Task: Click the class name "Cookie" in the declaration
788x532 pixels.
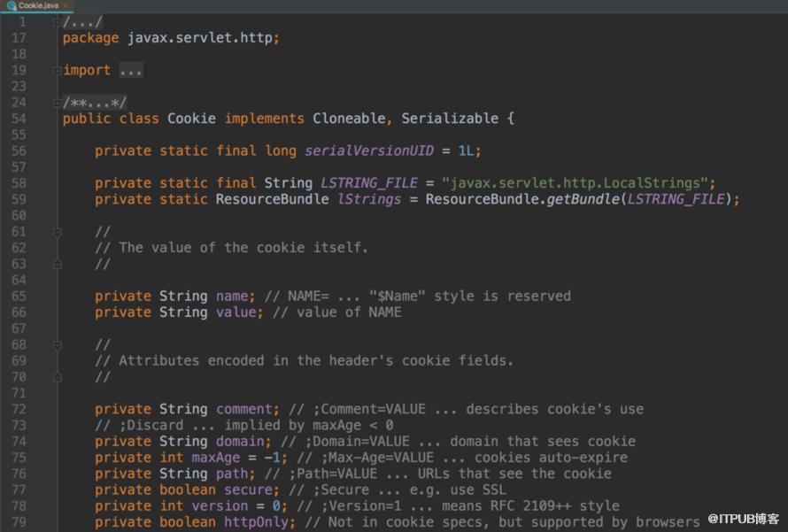Action: coord(191,119)
